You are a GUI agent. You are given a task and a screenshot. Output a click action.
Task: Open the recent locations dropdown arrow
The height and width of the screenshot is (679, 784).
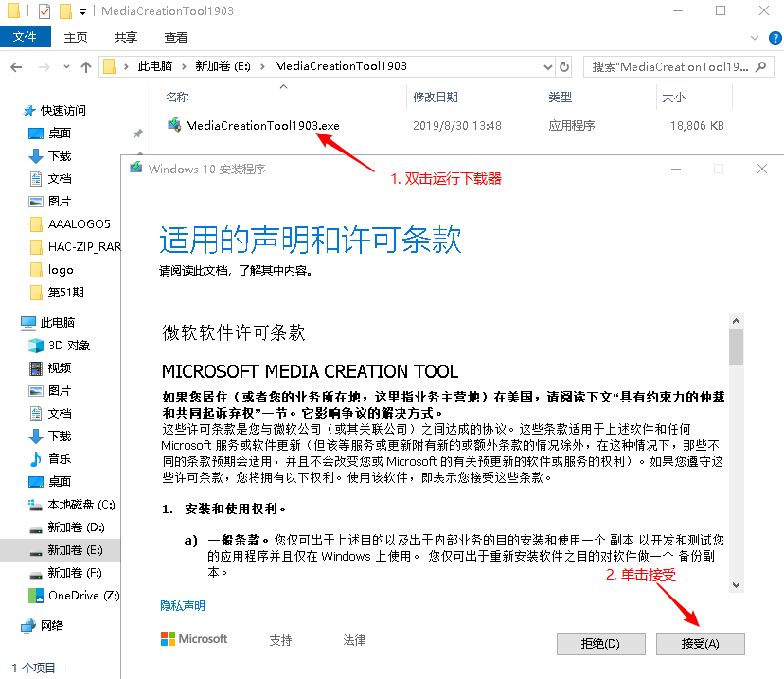pos(66,67)
